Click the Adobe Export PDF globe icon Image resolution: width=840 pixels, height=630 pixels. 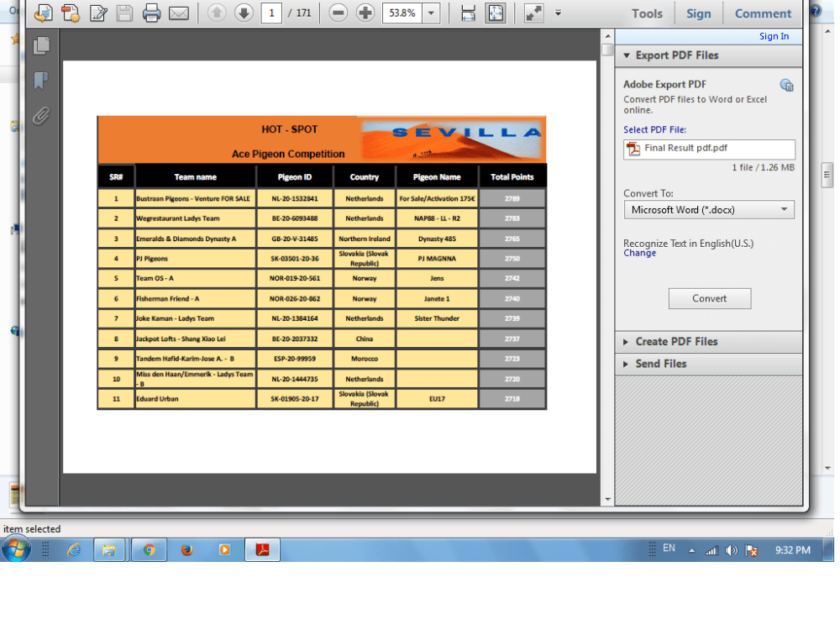point(787,85)
